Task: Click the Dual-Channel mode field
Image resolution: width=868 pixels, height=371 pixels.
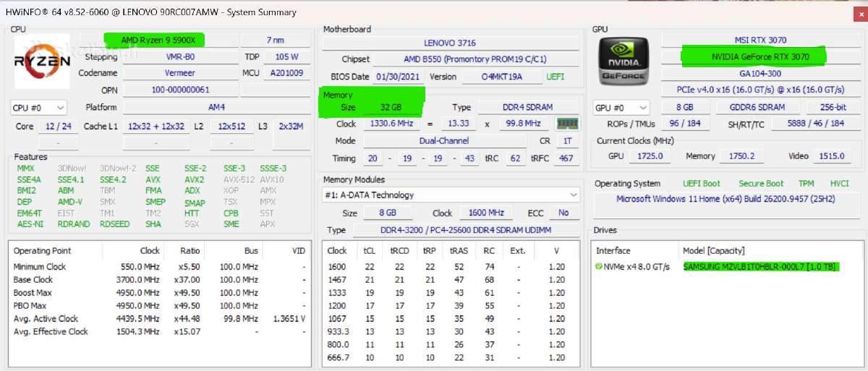Action: tap(443, 141)
